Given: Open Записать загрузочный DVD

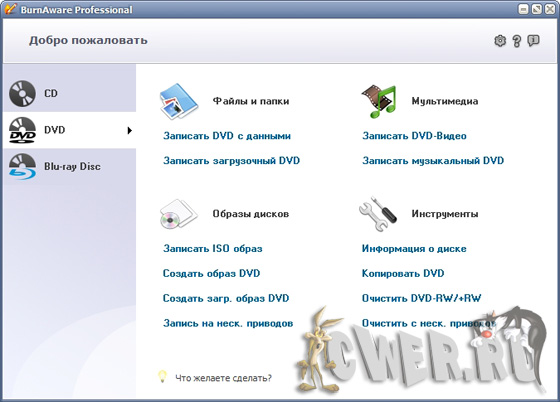Looking at the screenshot, I should 231,161.
